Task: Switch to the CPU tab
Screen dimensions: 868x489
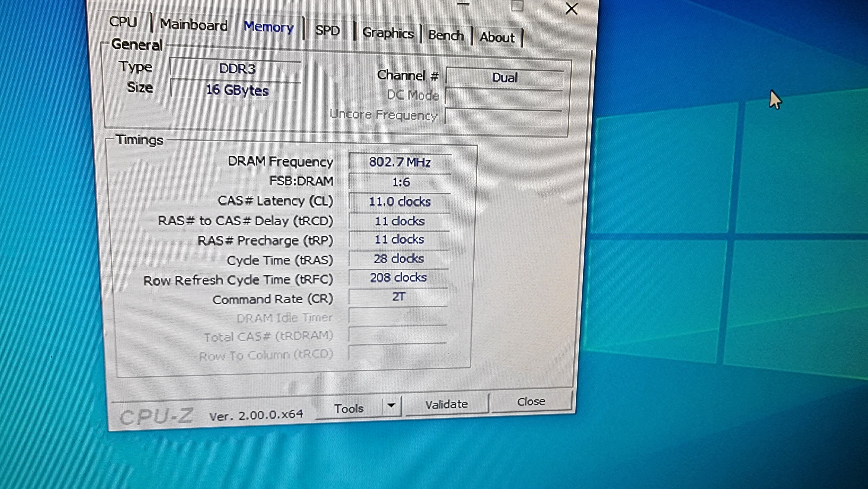Action: coord(123,22)
